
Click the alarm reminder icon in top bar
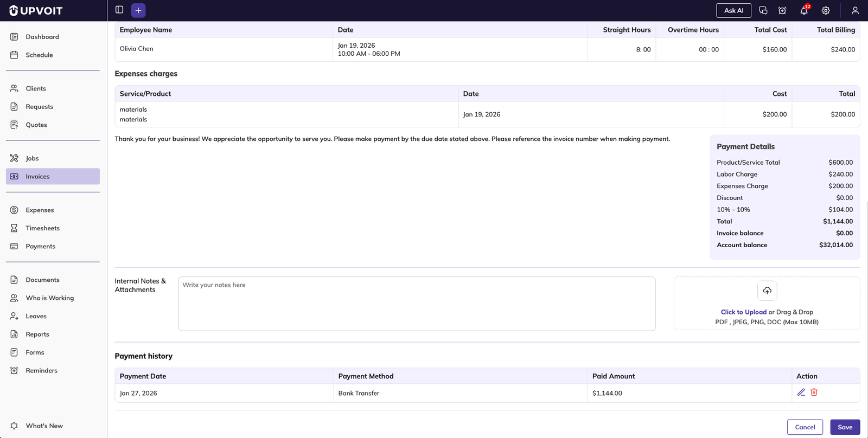click(x=782, y=10)
